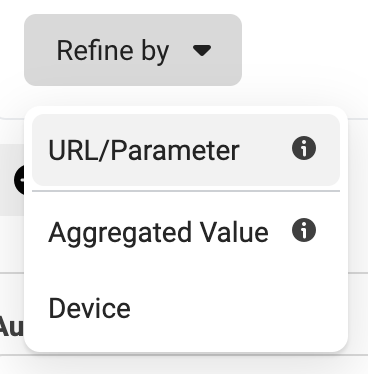Screen dimensions: 368x374
Task: Click the bold "Au" text behind the menu
Action: tap(12, 326)
